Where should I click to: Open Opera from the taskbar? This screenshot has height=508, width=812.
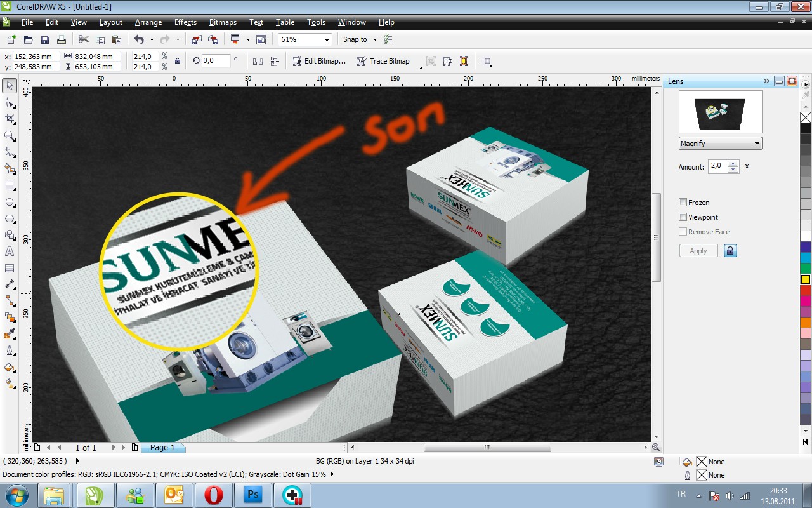(x=214, y=495)
